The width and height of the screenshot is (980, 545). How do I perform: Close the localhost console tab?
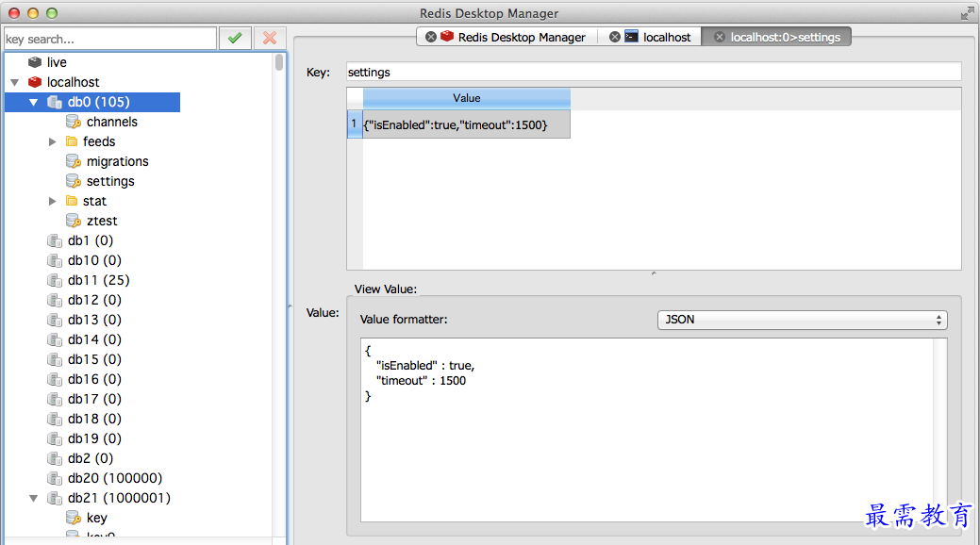[x=615, y=37]
